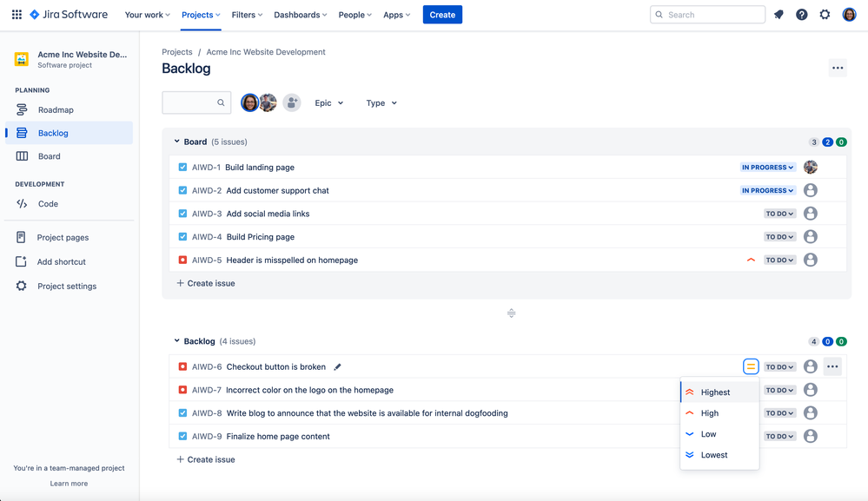
Task: Click Create issue under Backlog section
Action: [205, 459]
